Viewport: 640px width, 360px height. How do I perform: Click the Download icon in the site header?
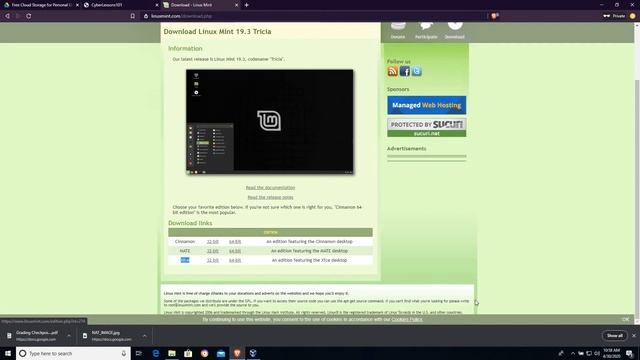[x=455, y=30]
